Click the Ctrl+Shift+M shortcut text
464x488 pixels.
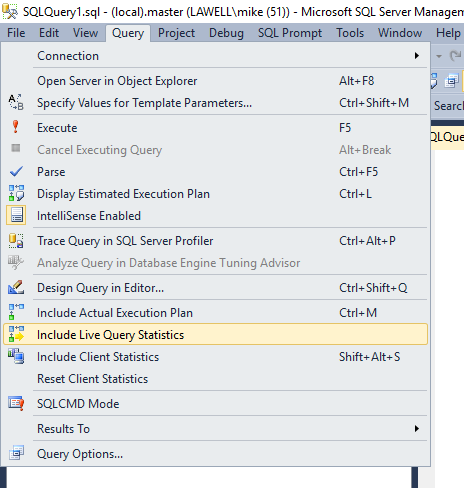click(374, 103)
